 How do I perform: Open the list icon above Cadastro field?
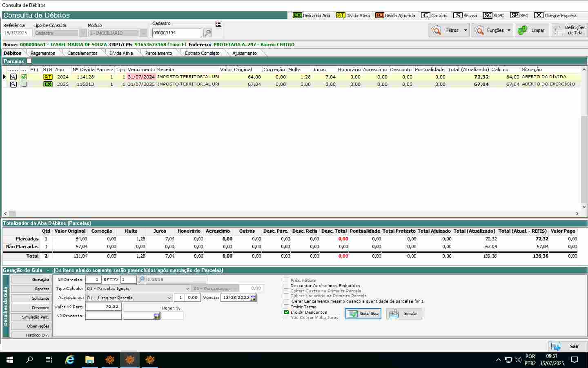coord(218,24)
